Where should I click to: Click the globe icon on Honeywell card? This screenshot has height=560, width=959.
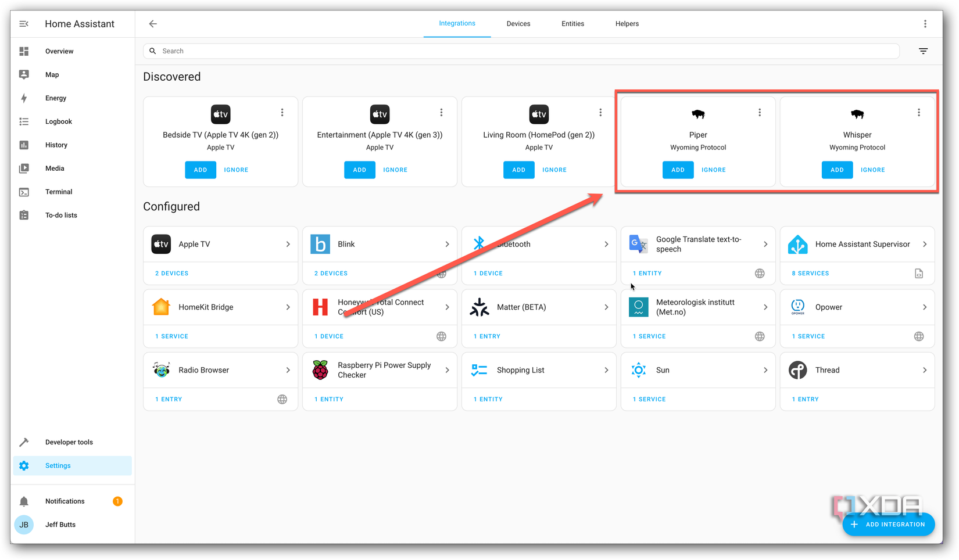(441, 336)
